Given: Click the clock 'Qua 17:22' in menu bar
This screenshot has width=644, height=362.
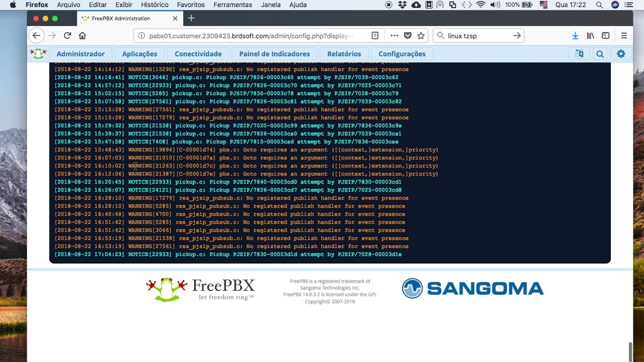Looking at the screenshot, I should click(x=571, y=5).
